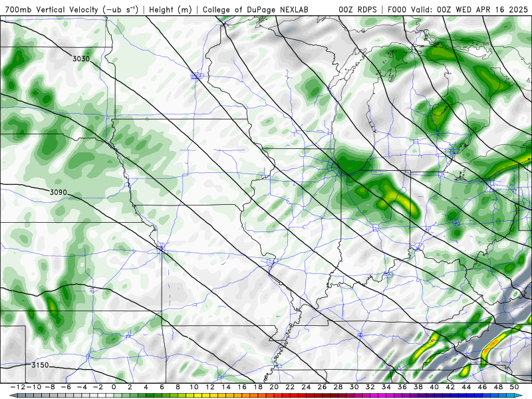The image size is (532, 399).
Task: Click the 26 value on the color scale
Action: [x=323, y=387]
